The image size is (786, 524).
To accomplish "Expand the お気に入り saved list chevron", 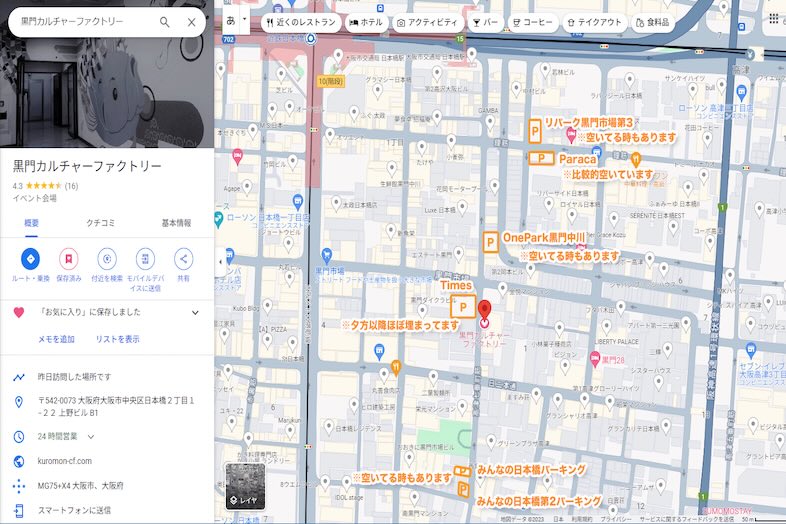I will [195, 313].
